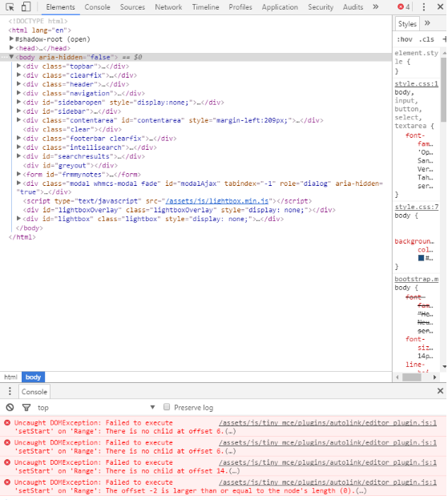Toggle the device toolbar icon
The width and height of the screenshot is (448, 500).
click(26, 6)
